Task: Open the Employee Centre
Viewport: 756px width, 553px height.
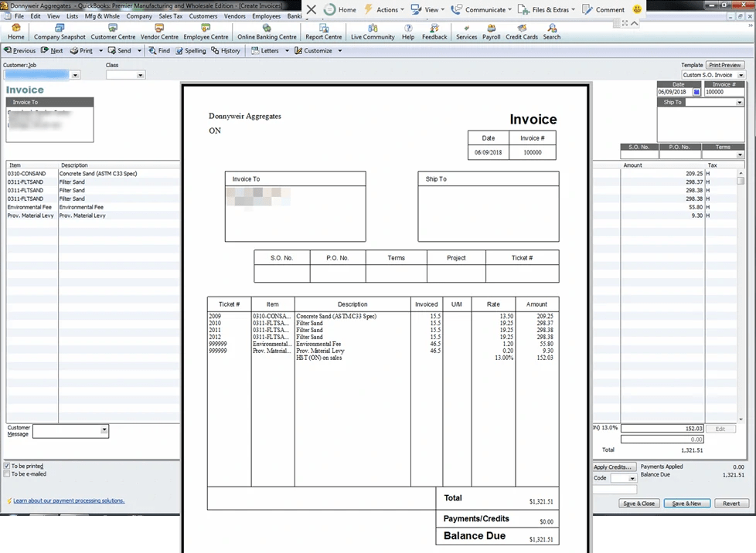Action: coord(206,32)
